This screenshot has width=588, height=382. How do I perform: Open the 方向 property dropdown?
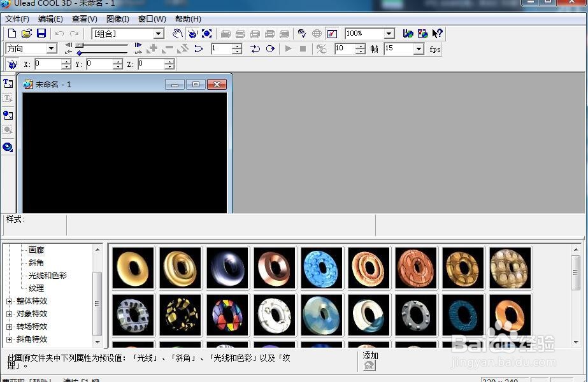[x=52, y=48]
